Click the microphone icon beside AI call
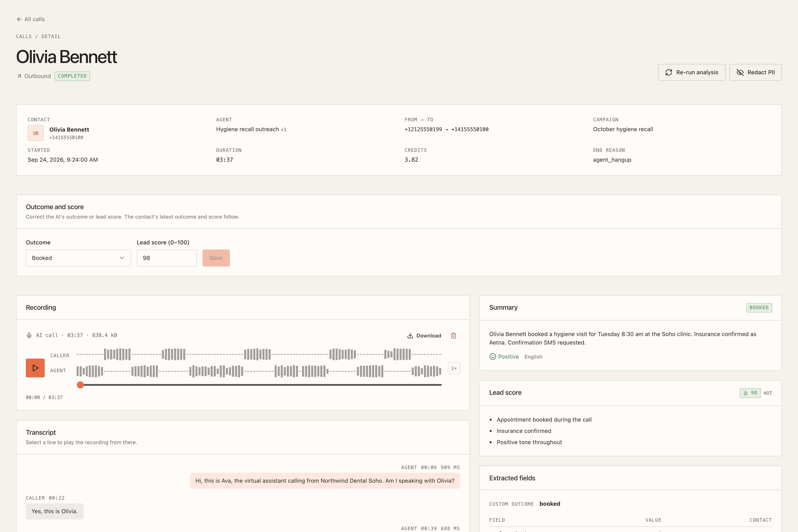This screenshot has height=532, width=798. click(x=29, y=336)
